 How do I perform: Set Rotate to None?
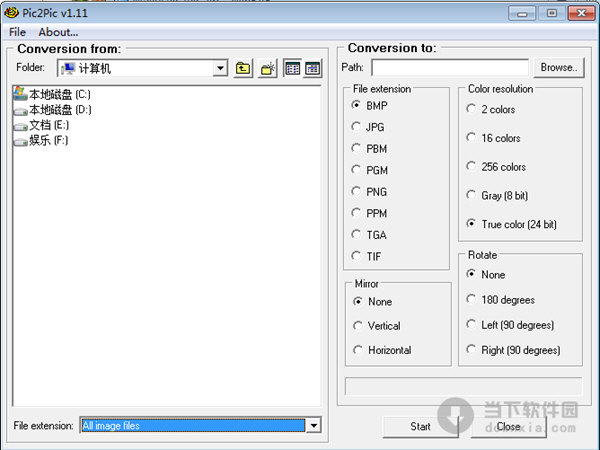pyautogui.click(x=486, y=274)
